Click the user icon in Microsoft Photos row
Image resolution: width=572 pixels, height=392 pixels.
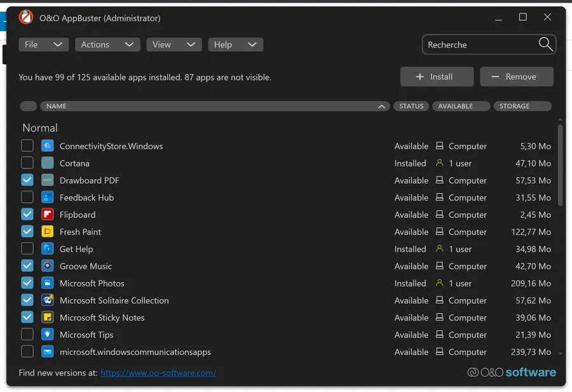[440, 283]
